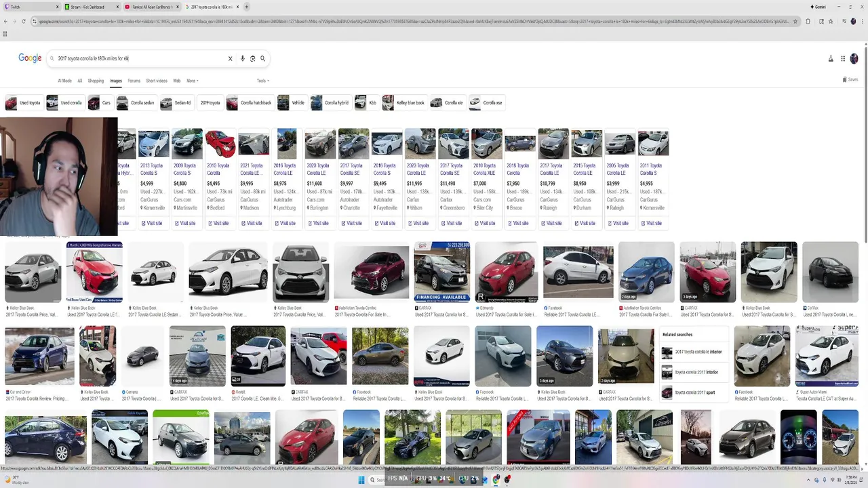This screenshot has width=868, height=488.
Task: Submit search with the magnifying glass icon
Action: [262, 58]
